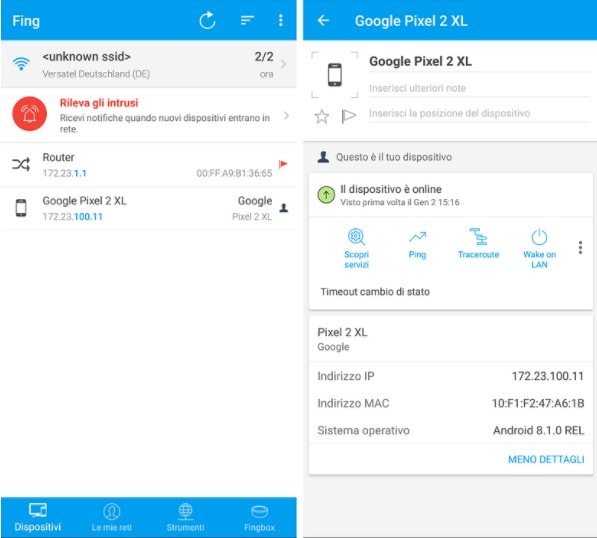Open Rileva gli intrusi chevron arrow
Image resolution: width=597 pixels, height=538 pixels.
click(287, 115)
